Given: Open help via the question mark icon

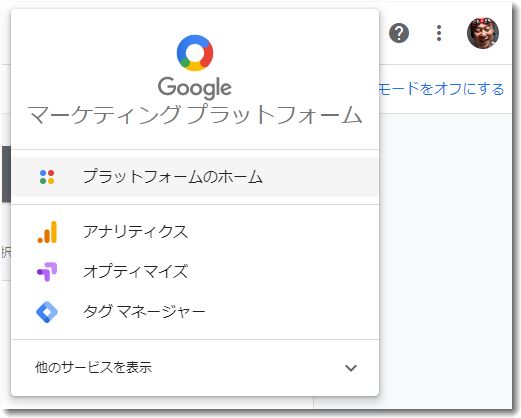Looking at the screenshot, I should 399,33.
